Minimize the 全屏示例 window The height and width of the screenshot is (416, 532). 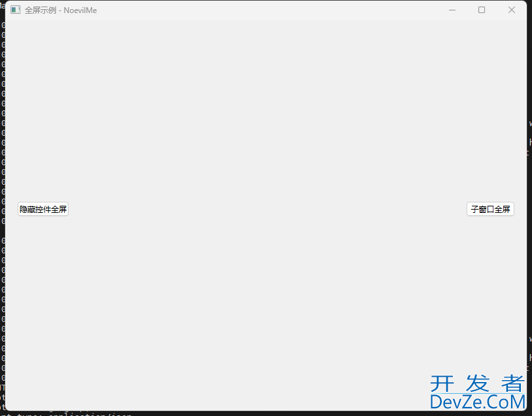point(452,10)
